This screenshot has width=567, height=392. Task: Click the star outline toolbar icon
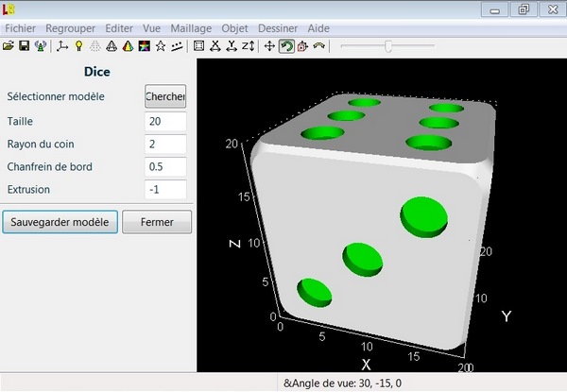tap(160, 45)
